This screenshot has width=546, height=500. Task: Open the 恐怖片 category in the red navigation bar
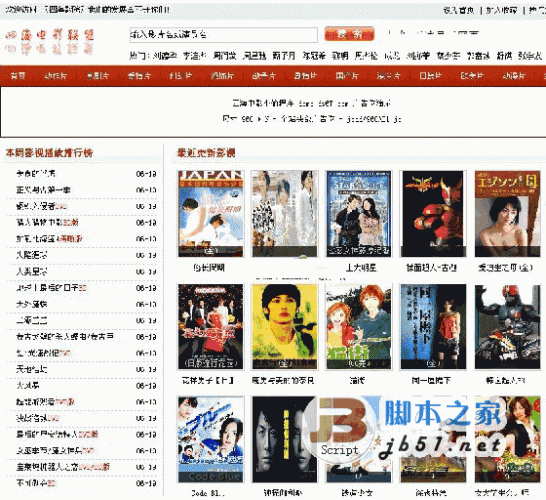(x=222, y=76)
